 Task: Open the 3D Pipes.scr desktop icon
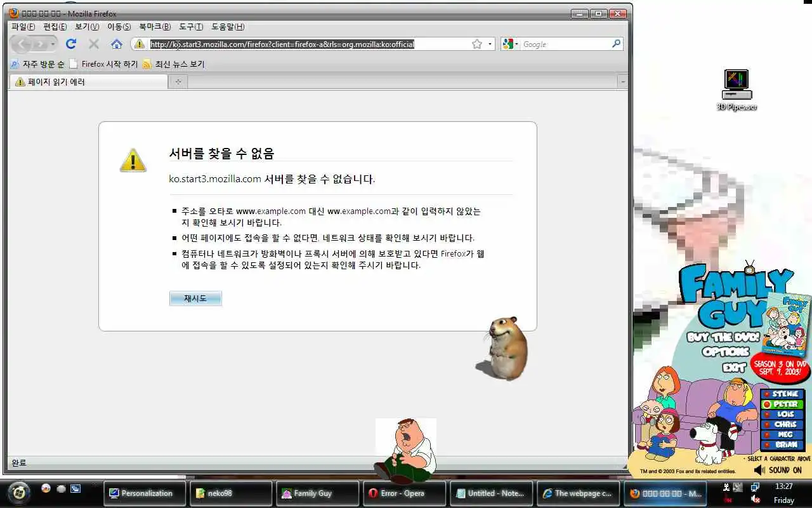pos(737,90)
